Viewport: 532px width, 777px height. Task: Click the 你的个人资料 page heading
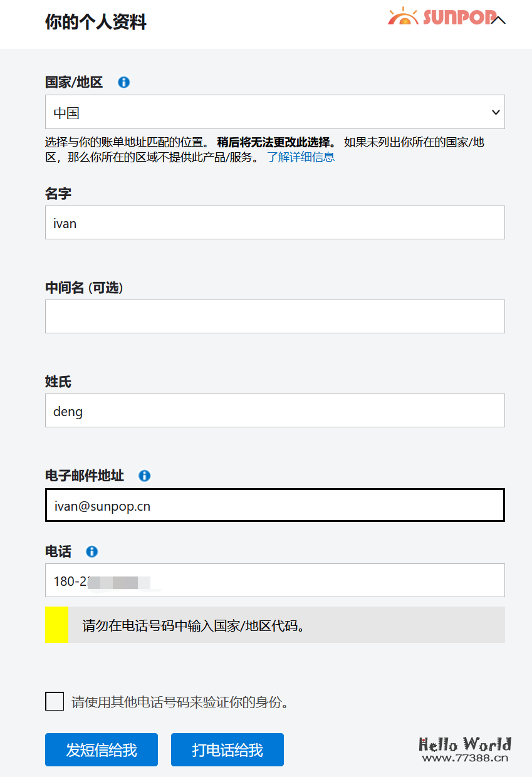click(x=95, y=22)
